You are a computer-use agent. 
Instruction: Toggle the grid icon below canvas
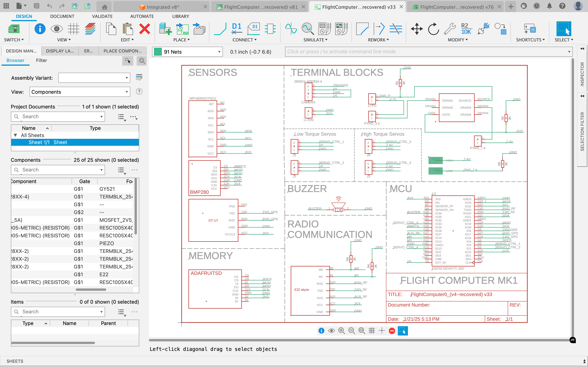click(x=372, y=331)
